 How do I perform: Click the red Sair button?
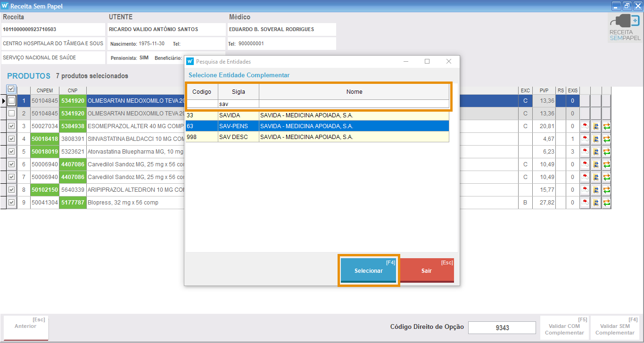(427, 270)
